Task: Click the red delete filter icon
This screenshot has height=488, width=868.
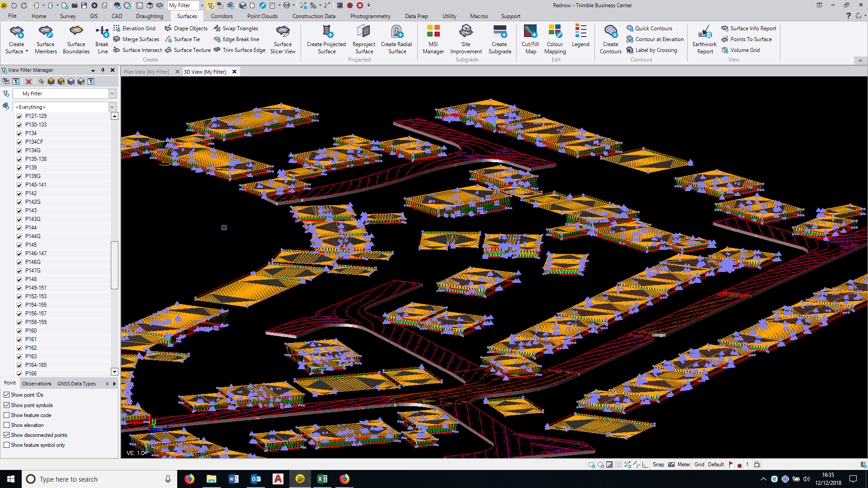Action: [x=28, y=81]
